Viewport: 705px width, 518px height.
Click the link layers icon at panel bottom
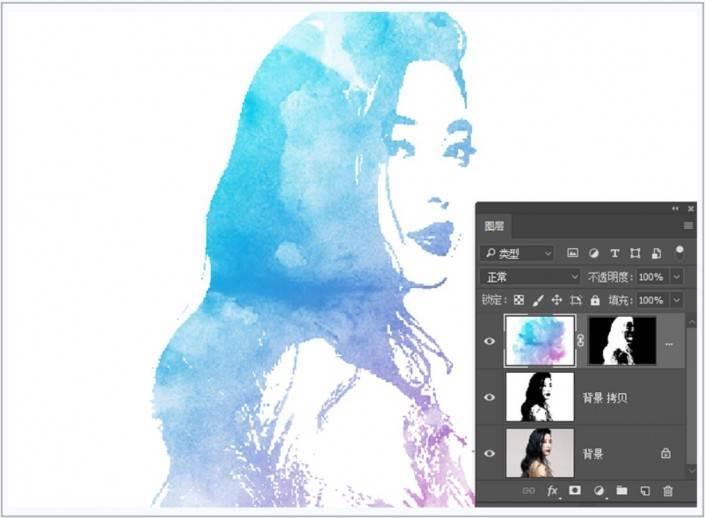point(529,491)
